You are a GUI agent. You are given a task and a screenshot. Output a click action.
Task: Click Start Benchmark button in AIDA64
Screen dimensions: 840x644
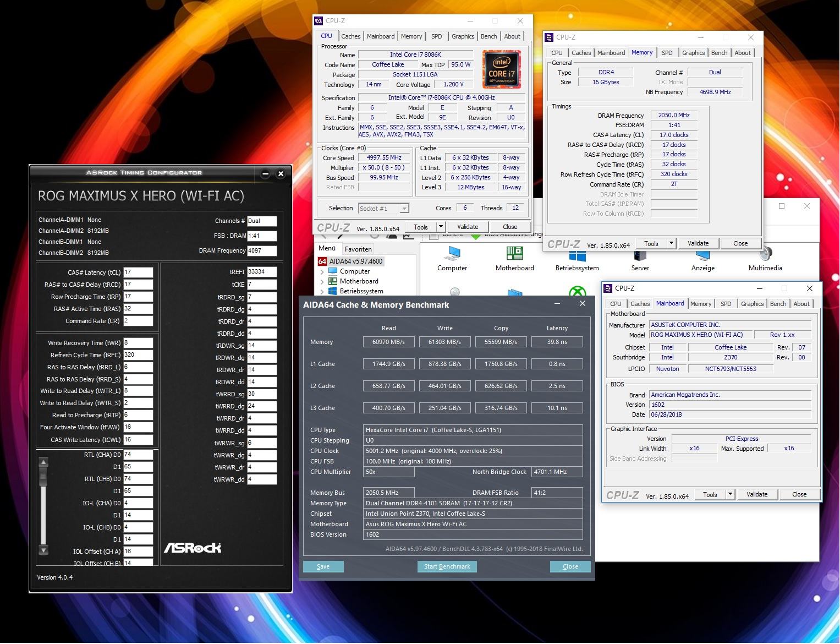[447, 566]
